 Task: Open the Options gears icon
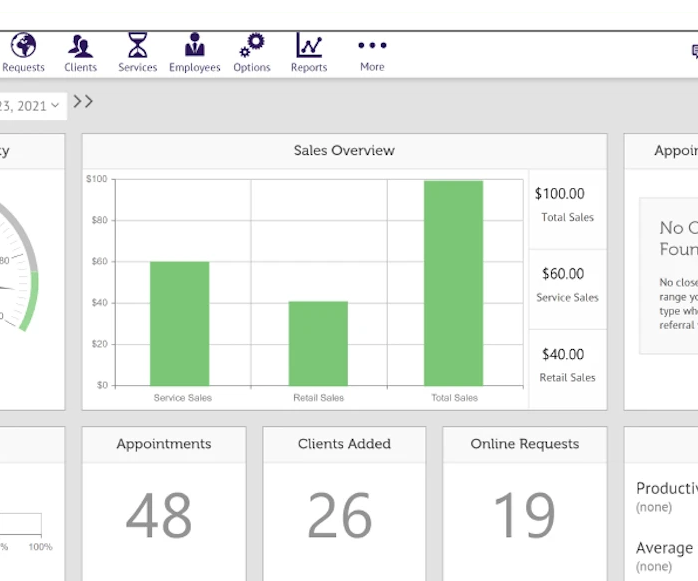tap(251, 46)
